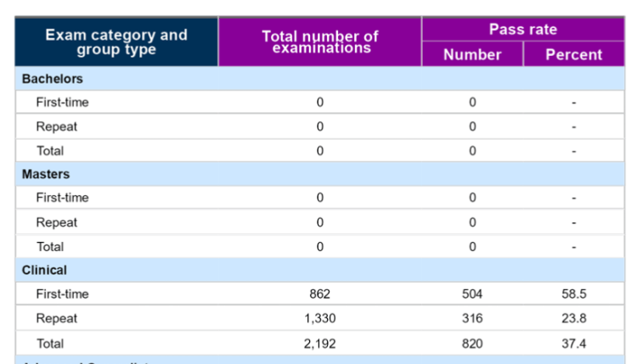Click the 'Exam category and group type' header
Viewport: 637px width, 364px height.
[x=116, y=42]
